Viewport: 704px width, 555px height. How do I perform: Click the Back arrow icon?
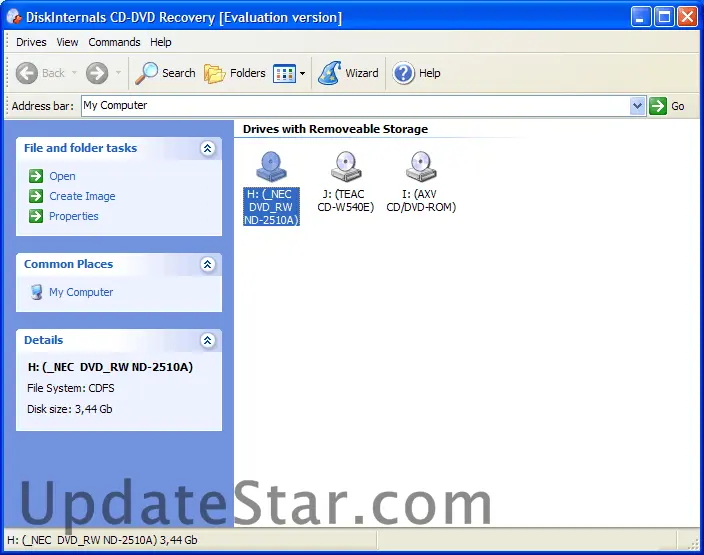[x=26, y=73]
